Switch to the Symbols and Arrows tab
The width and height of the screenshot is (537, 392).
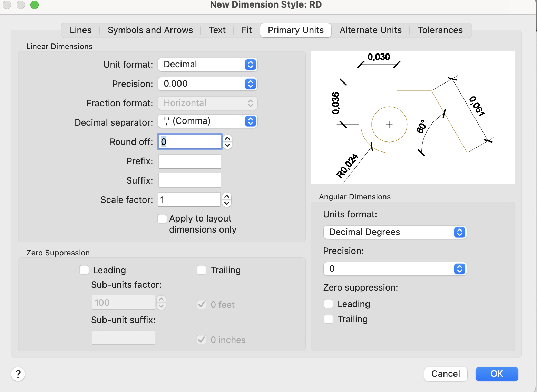click(x=150, y=30)
